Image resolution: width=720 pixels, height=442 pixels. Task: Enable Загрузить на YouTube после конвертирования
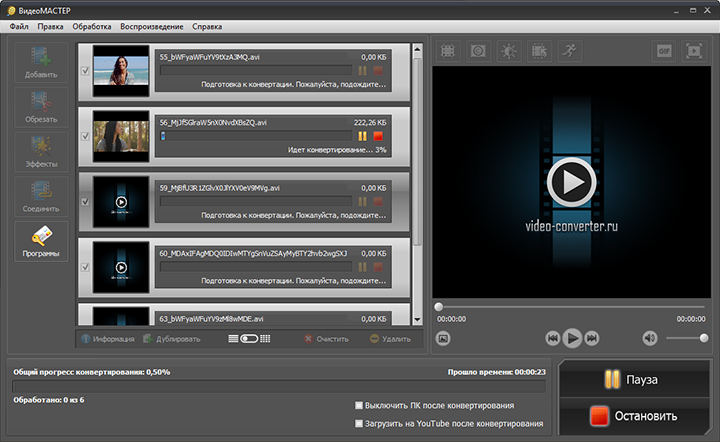click(x=359, y=423)
